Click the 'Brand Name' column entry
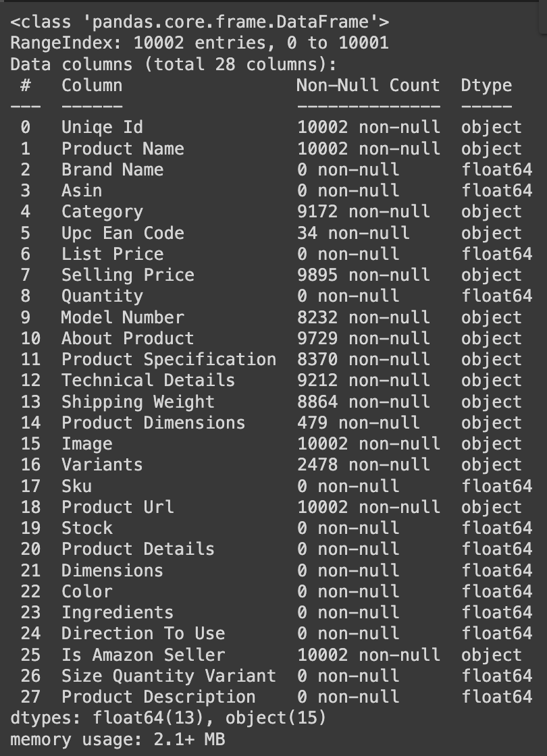The width and height of the screenshot is (547, 756). 112,169
